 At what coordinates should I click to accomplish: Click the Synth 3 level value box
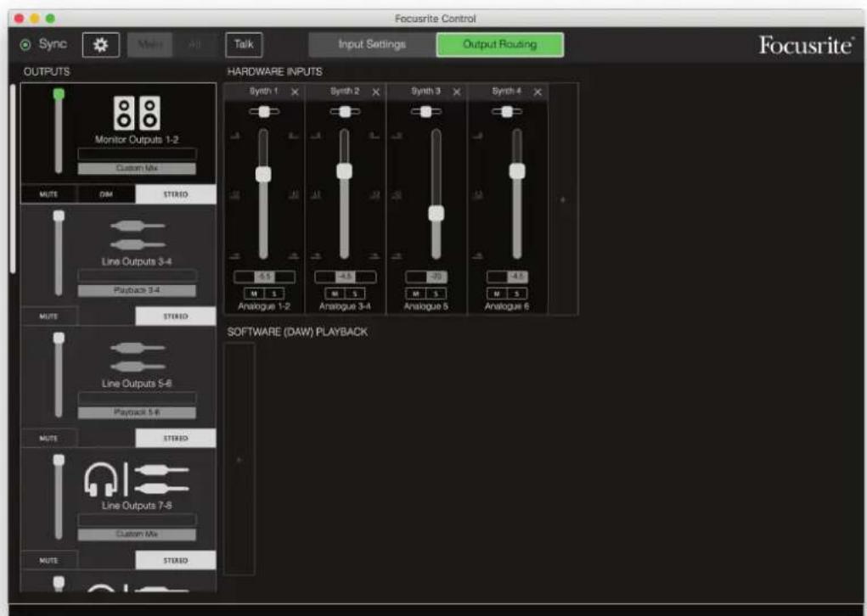[426, 277]
